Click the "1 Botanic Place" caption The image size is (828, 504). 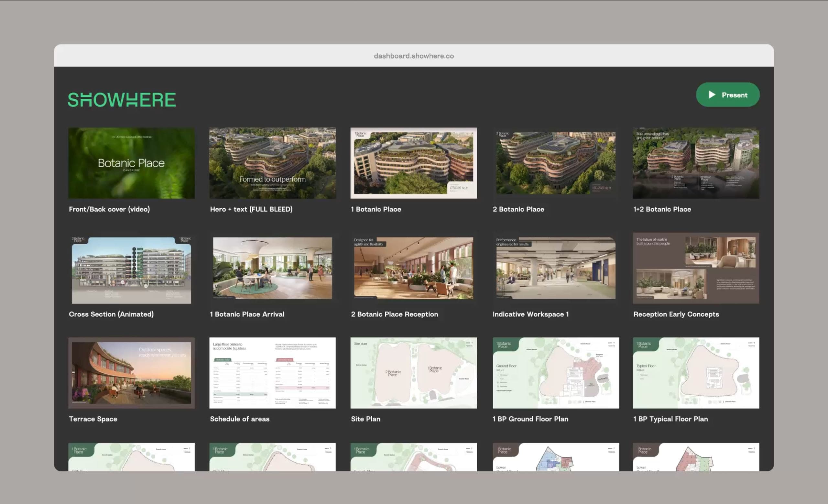[376, 209]
